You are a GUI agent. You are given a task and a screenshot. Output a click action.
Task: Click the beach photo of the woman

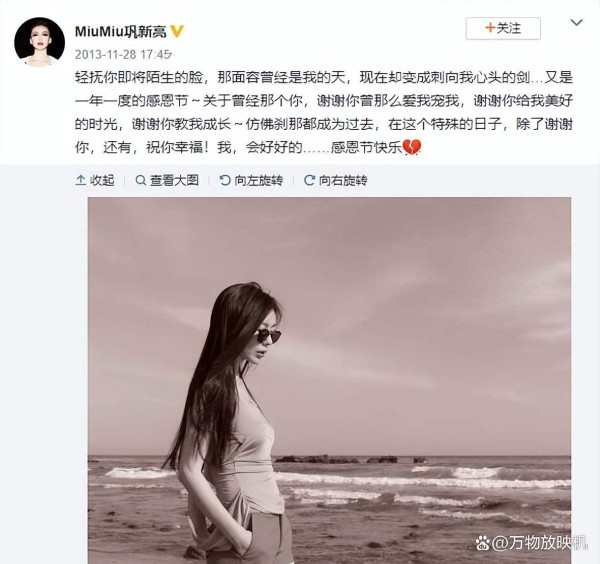pyautogui.click(x=329, y=380)
